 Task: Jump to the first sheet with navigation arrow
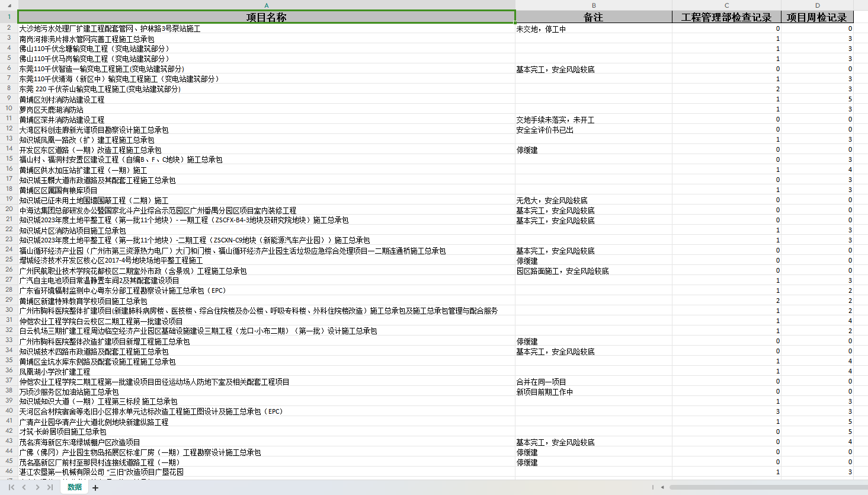tap(11, 487)
